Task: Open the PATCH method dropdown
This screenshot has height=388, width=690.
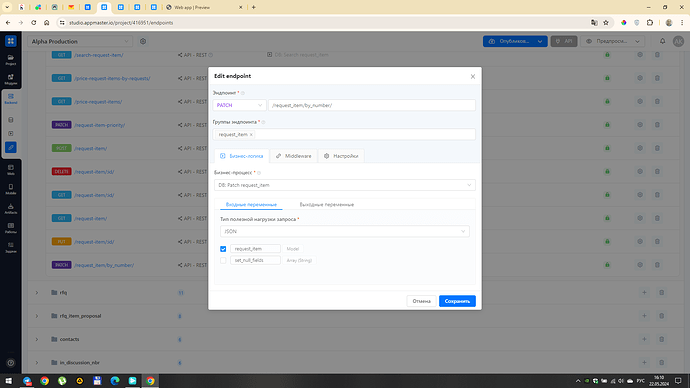Action: pos(239,105)
